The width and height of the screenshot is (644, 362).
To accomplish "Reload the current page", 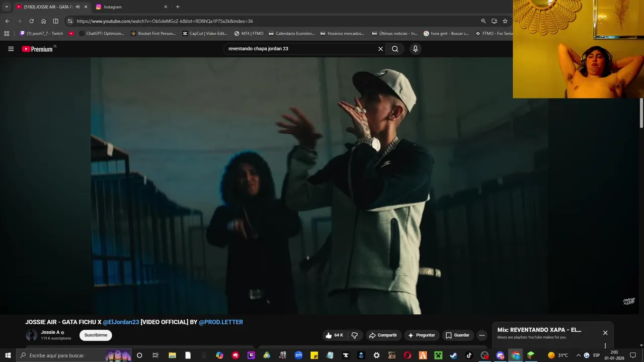I will click(x=31, y=21).
